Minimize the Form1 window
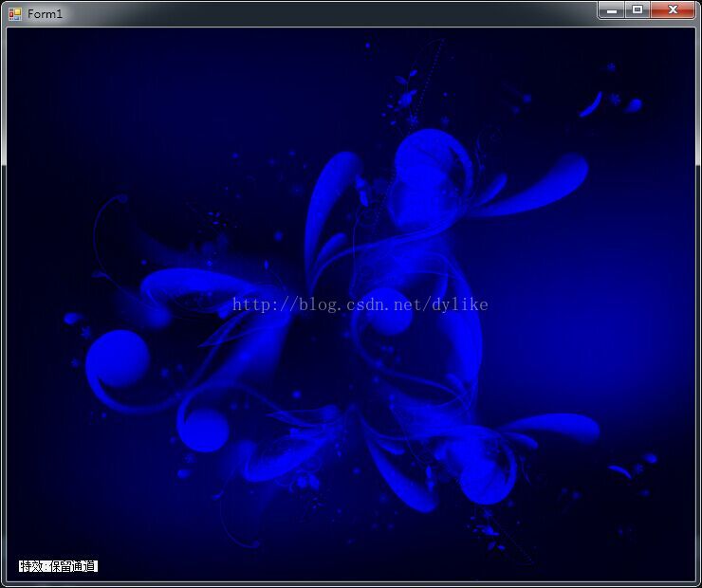This screenshot has width=702, height=588. point(612,9)
